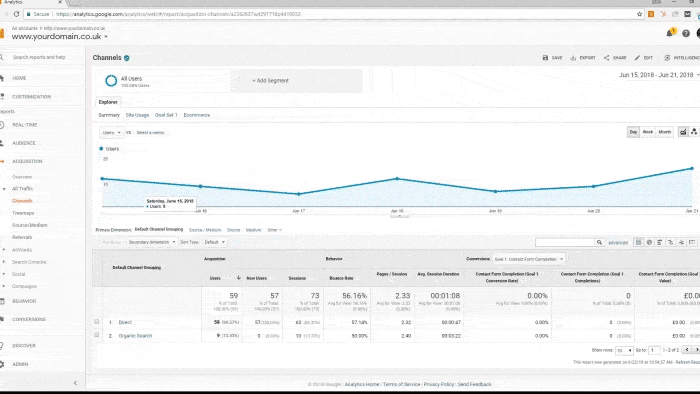Open the Organic Search channel link
This screenshot has height=394, width=700.
[x=135, y=336]
